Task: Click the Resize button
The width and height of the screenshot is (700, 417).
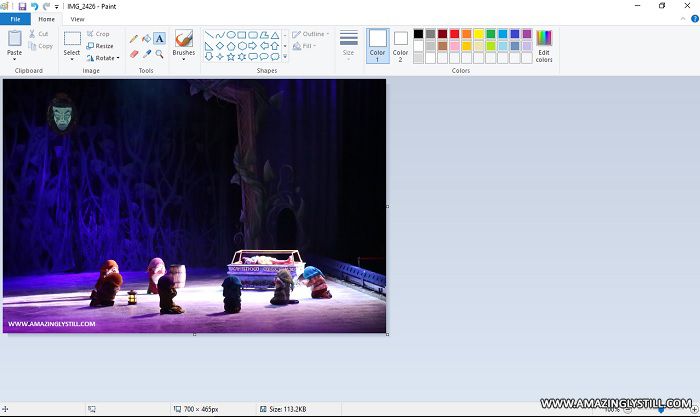Action: pyautogui.click(x=100, y=46)
